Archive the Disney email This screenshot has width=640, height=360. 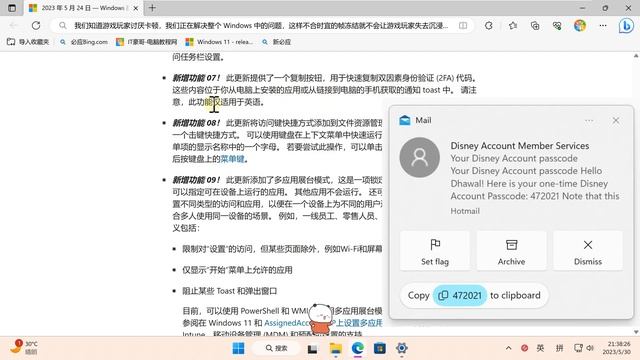(x=511, y=251)
